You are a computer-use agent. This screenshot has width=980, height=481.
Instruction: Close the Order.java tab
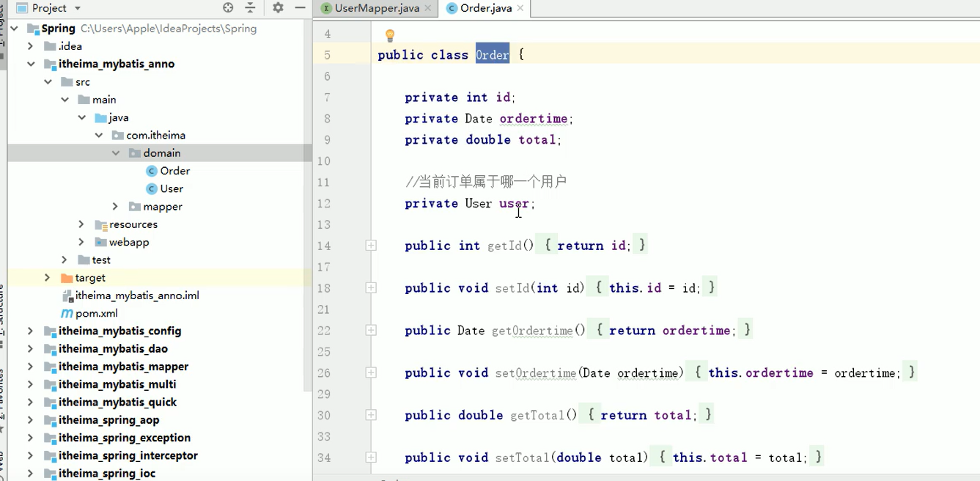[520, 10]
